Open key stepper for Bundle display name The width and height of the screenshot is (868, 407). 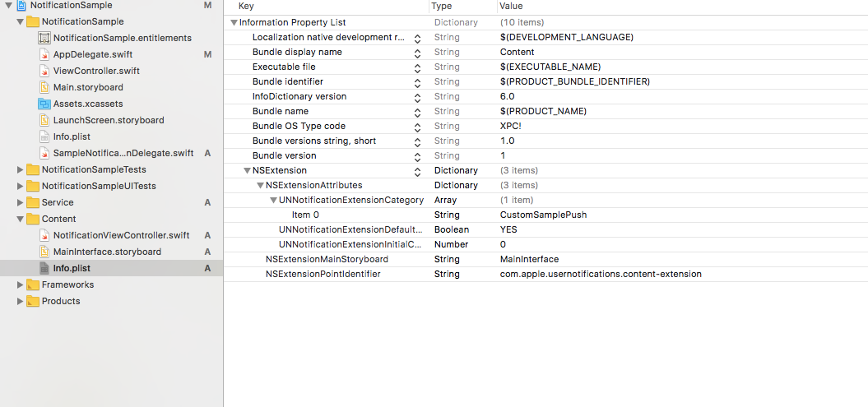[417, 53]
